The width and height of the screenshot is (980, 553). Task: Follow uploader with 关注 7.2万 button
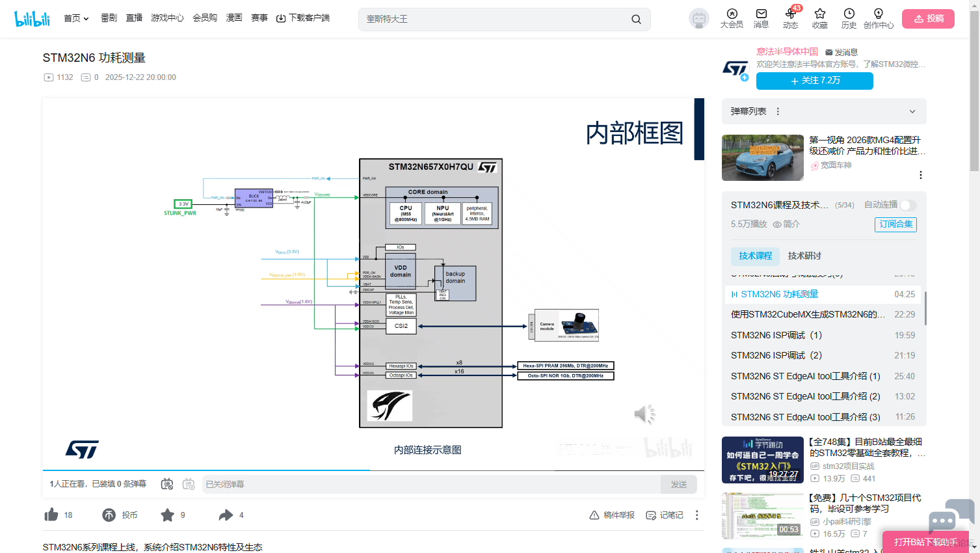(815, 81)
